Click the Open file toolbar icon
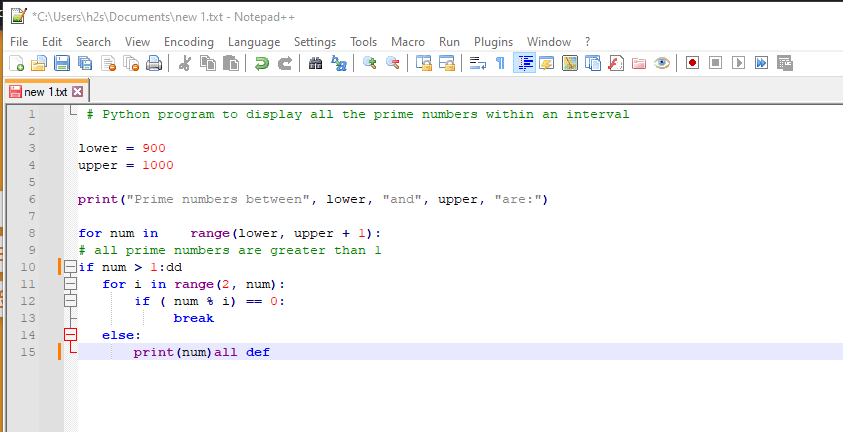843x432 pixels. click(39, 63)
